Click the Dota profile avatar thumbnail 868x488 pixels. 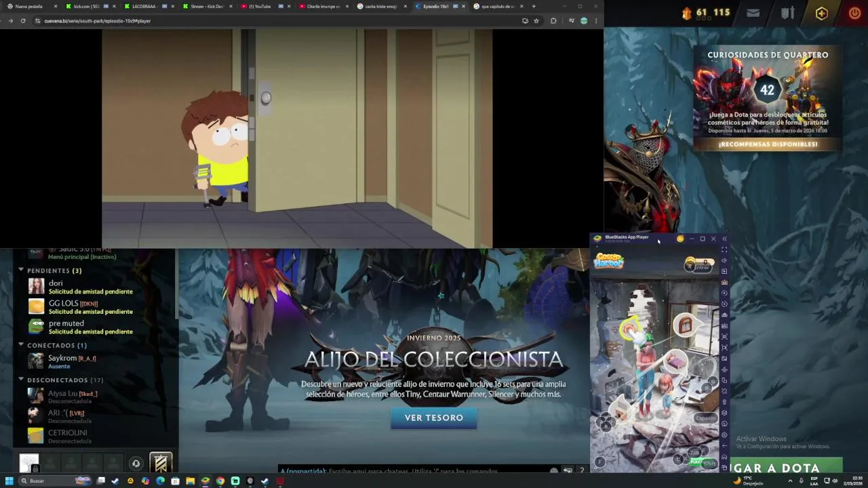[29, 463]
